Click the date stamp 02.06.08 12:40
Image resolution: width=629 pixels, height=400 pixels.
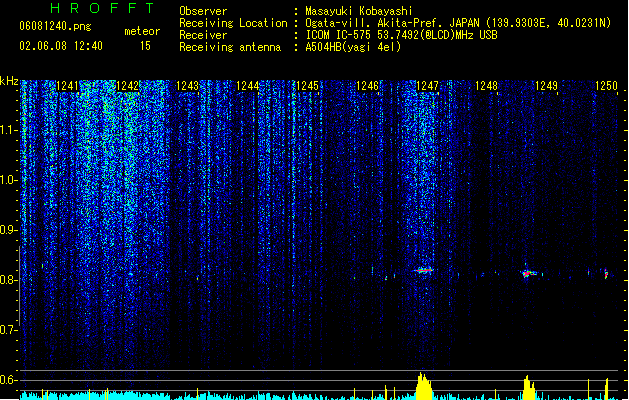coord(61,46)
